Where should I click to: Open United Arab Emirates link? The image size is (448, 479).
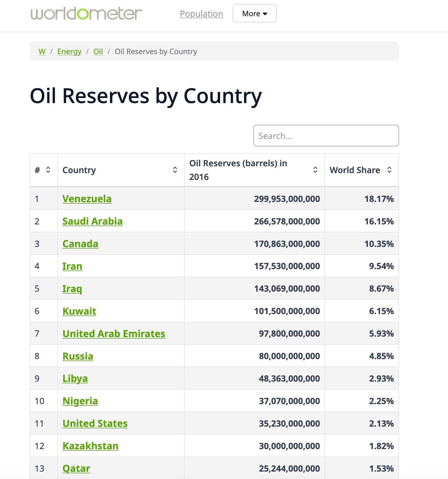pos(114,334)
